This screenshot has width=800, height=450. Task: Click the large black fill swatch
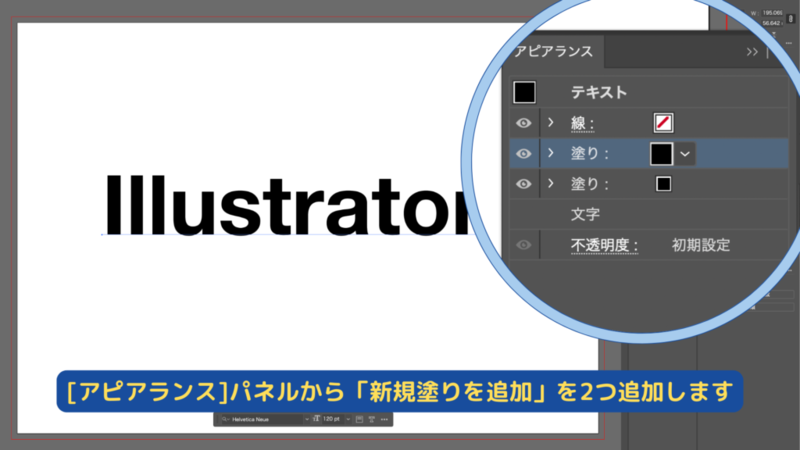662,154
